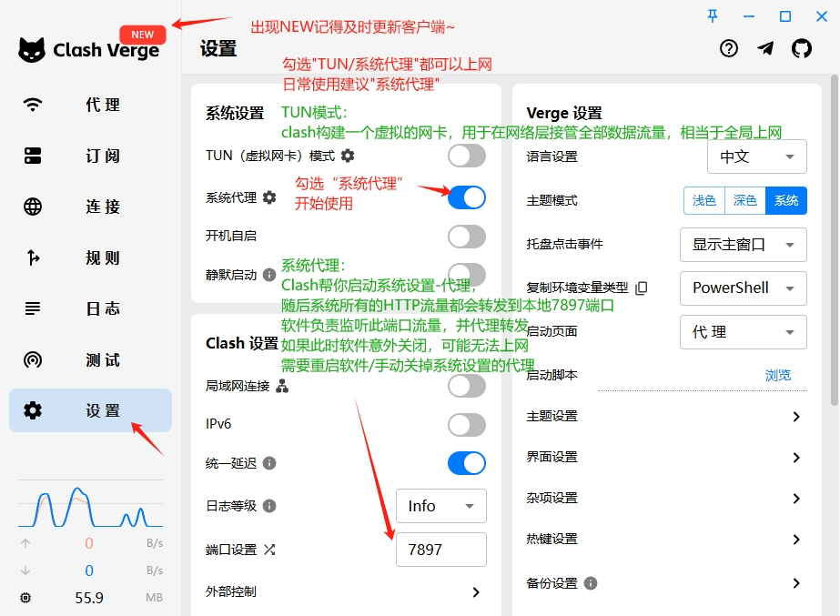The image size is (840, 616).
Task: Click 浏览 to choose startup script
Action: tap(778, 375)
